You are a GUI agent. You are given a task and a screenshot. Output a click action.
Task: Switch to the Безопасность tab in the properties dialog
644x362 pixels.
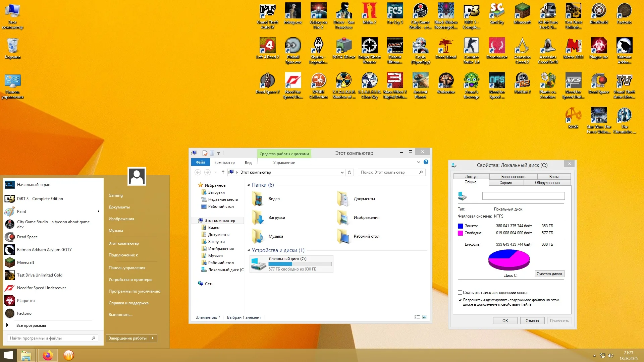(513, 176)
